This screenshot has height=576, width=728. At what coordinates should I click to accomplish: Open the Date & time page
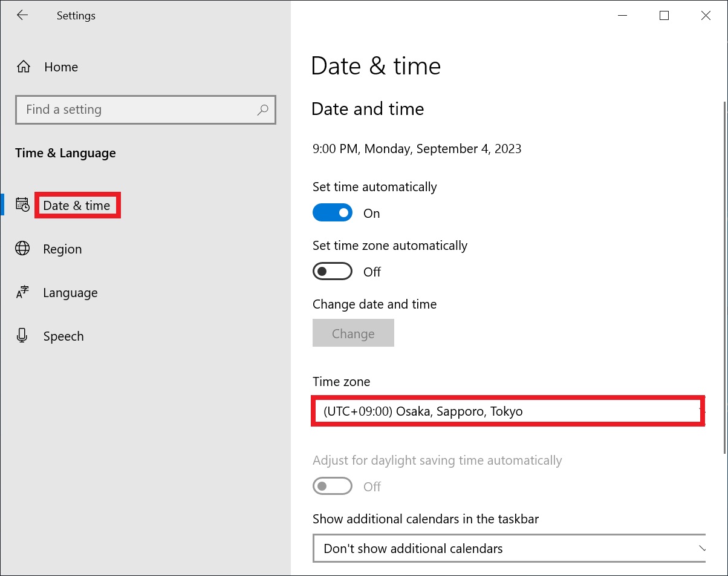[x=77, y=206]
